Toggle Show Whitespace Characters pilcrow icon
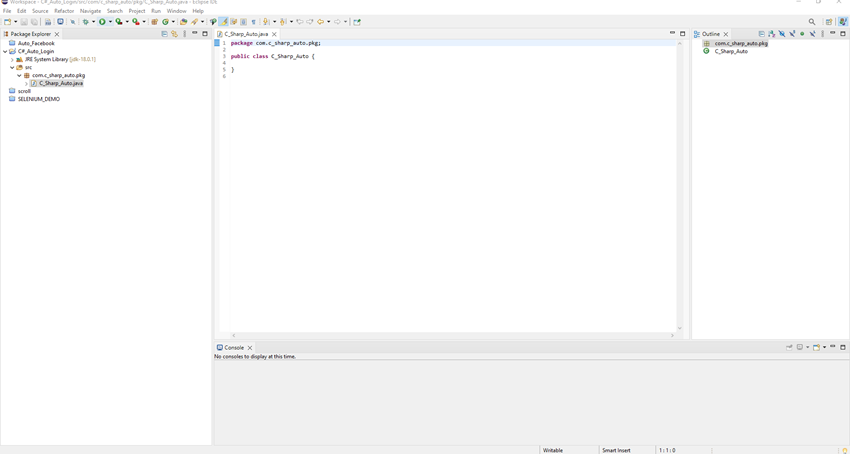 (253, 22)
